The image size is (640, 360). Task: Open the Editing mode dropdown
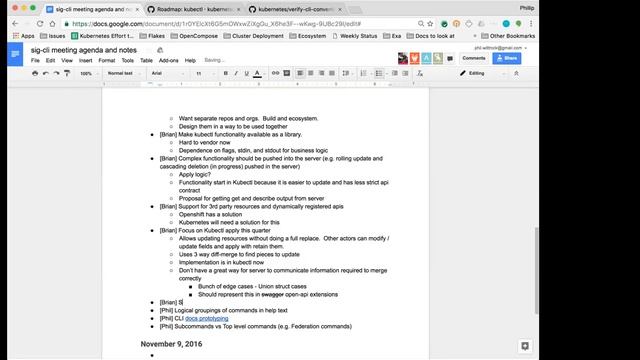[x=483, y=73]
